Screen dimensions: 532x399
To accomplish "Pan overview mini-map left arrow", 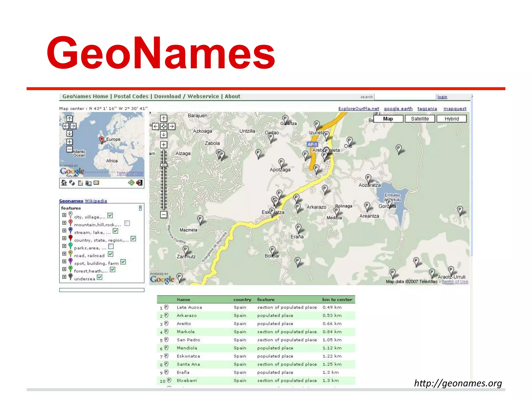I will pyautogui.click(x=66, y=126).
